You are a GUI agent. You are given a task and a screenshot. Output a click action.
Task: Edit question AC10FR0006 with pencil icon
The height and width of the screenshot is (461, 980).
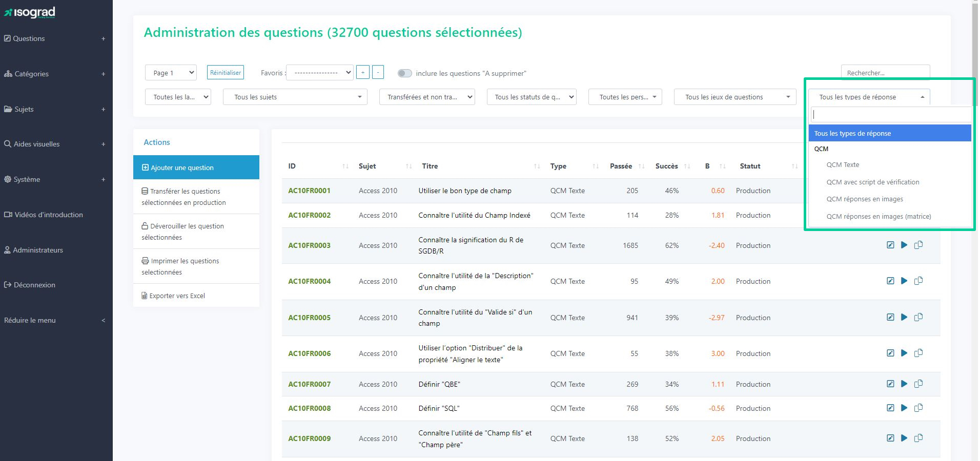coord(890,353)
